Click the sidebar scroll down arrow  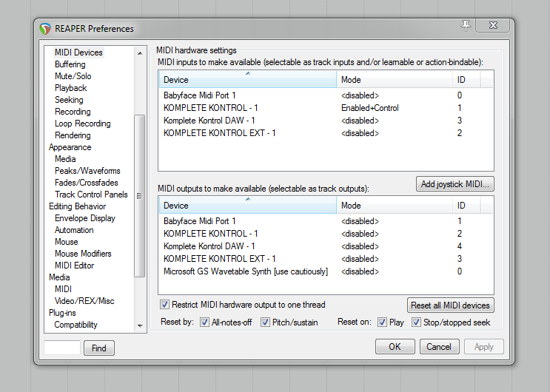coord(140,325)
